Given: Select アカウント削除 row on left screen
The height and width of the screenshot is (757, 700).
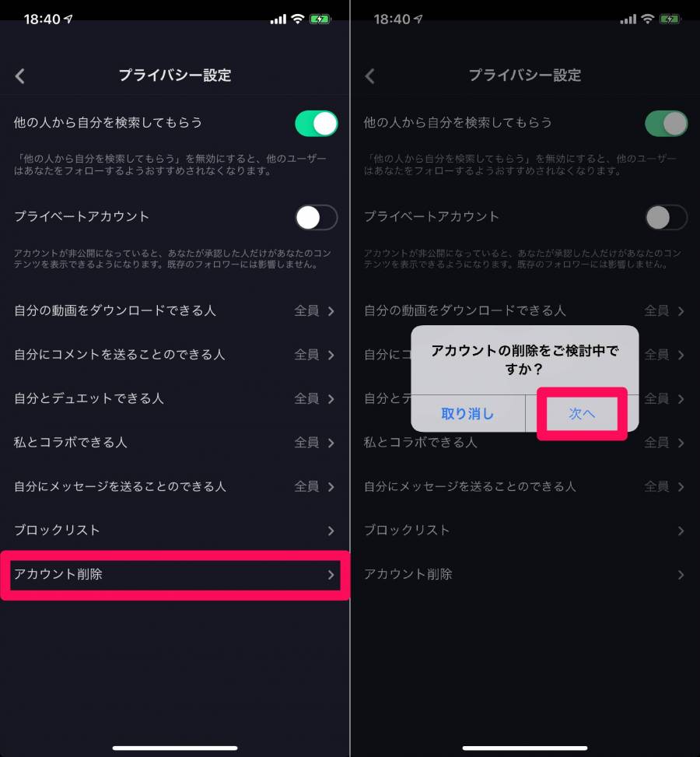Looking at the screenshot, I should tap(175, 574).
